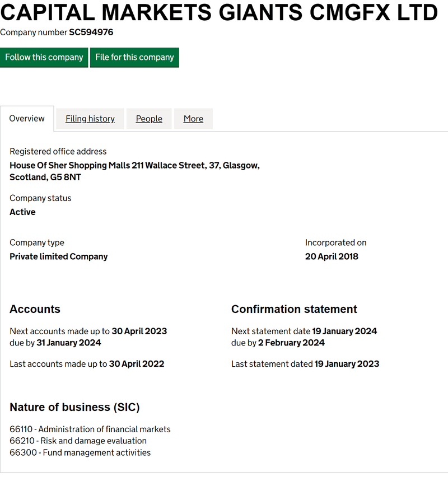Select SIC code 66110 Administration of financial markets
Screen dimensions: 448x486
point(90,429)
